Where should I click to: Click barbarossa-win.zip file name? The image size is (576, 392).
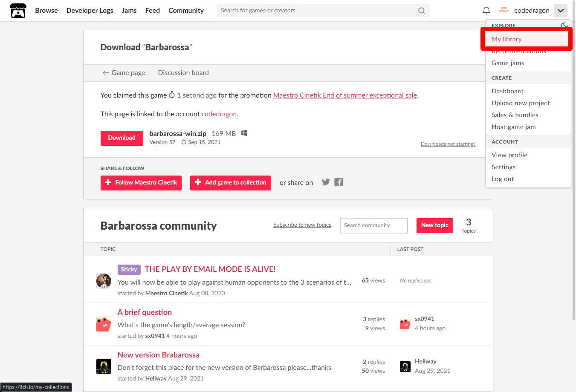[x=178, y=134]
